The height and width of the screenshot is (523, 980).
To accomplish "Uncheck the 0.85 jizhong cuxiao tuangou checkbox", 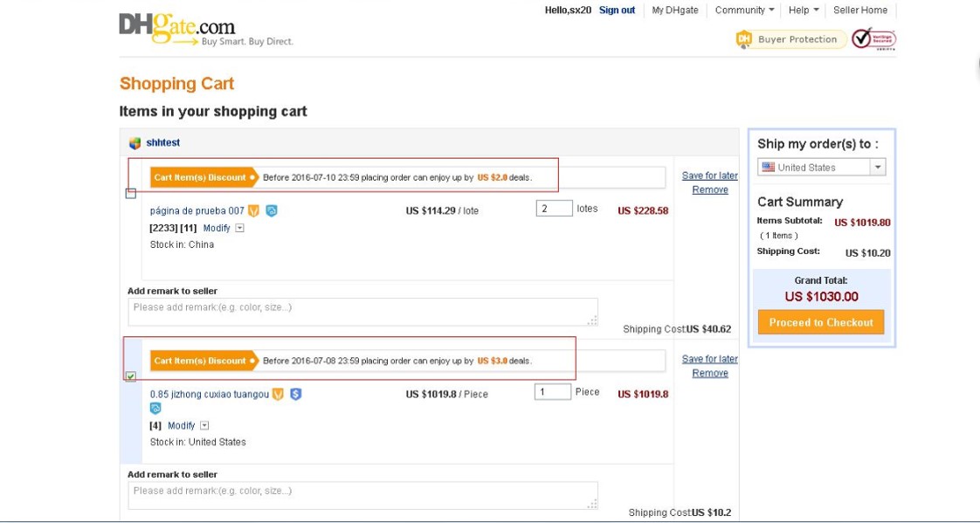I will pos(131,376).
